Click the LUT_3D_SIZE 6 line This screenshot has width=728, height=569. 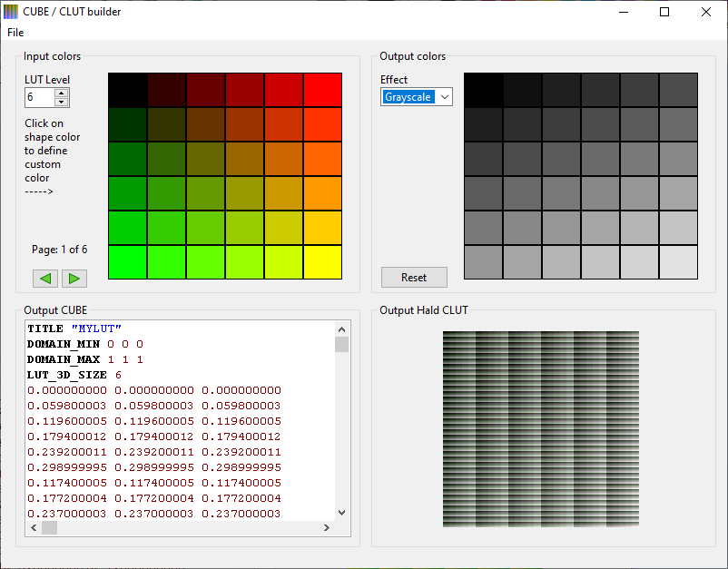(74, 375)
